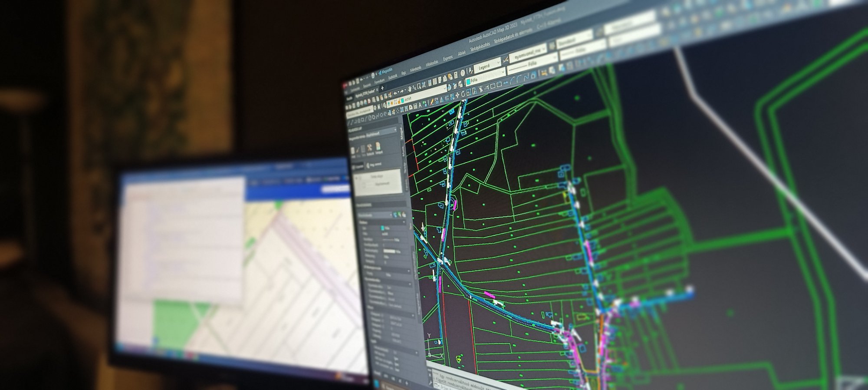Viewport: 868px width, 390px height.
Task: Open the Express menu
Action: (447, 57)
